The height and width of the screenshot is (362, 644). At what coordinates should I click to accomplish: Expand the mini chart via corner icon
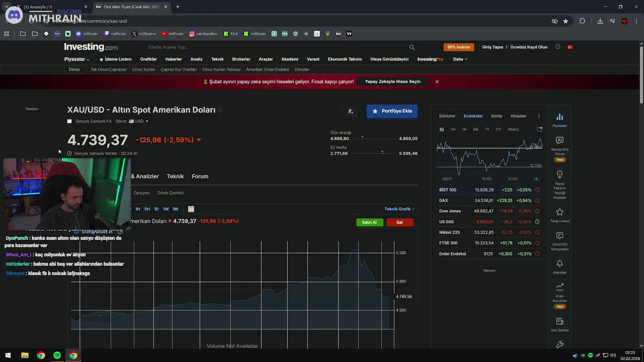tap(539, 129)
